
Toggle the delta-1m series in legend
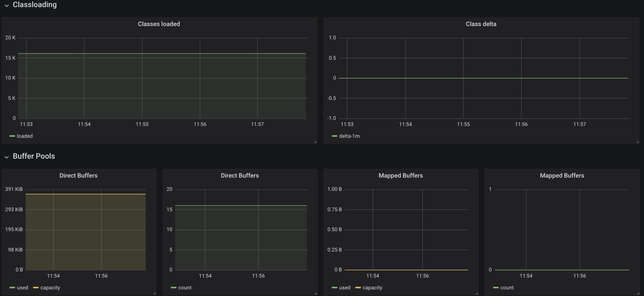349,136
